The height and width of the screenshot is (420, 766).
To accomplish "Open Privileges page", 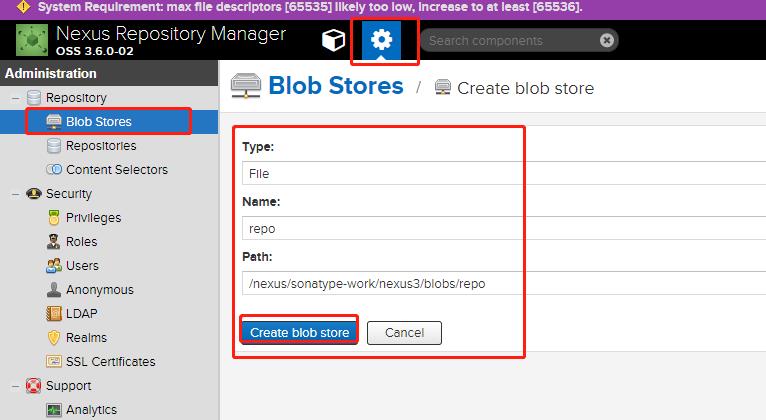I will pos(93,217).
